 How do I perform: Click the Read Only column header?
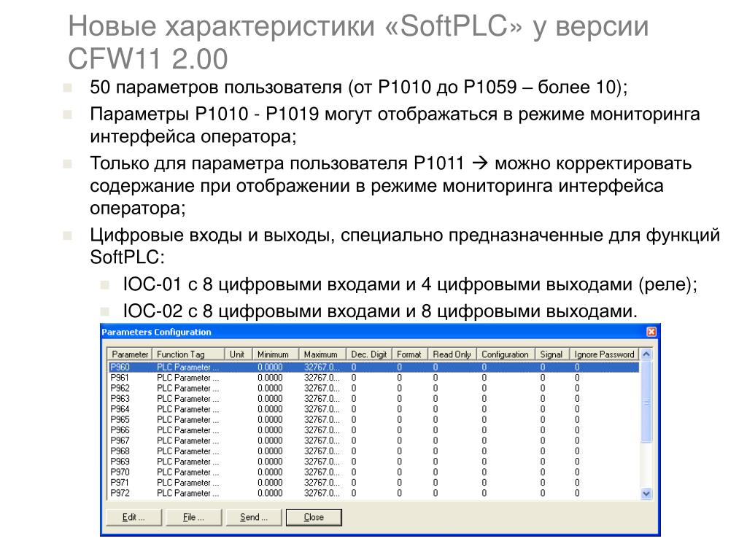[x=452, y=354]
